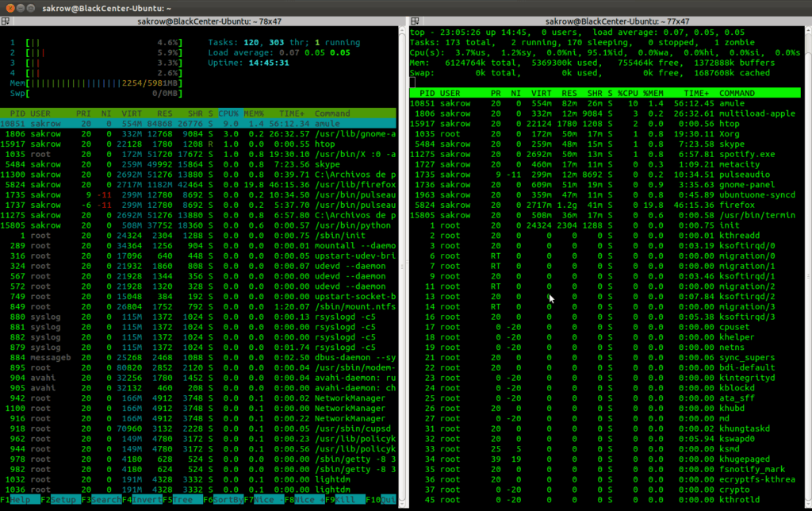Click kswapd0 row in top pane

pyautogui.click(x=605, y=439)
